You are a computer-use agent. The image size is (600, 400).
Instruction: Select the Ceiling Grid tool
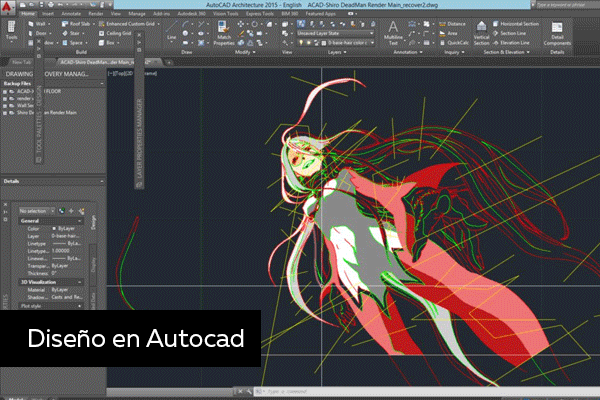(115, 33)
